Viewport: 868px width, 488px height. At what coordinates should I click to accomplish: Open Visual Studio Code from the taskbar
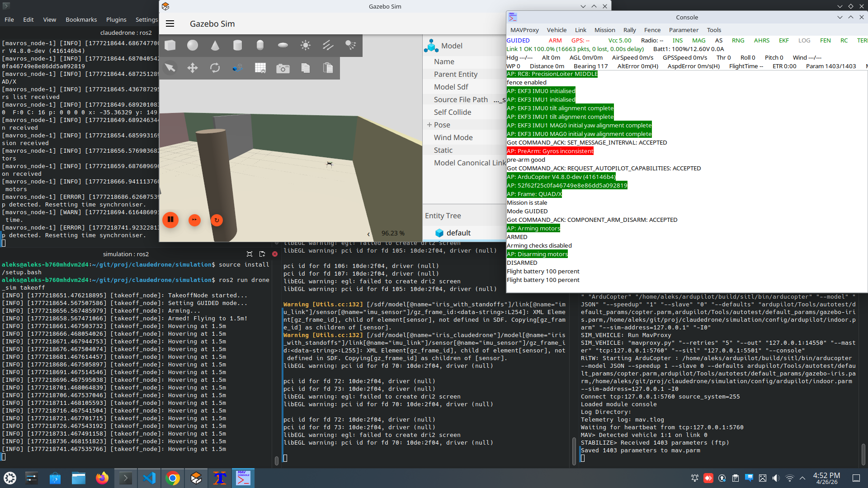(x=149, y=478)
